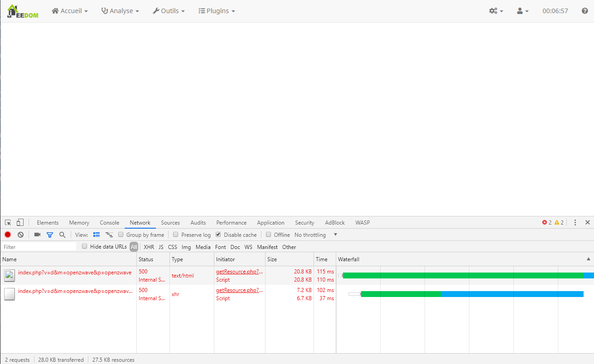Activate the inspect element picker icon
This screenshot has height=364, width=594.
[8, 223]
